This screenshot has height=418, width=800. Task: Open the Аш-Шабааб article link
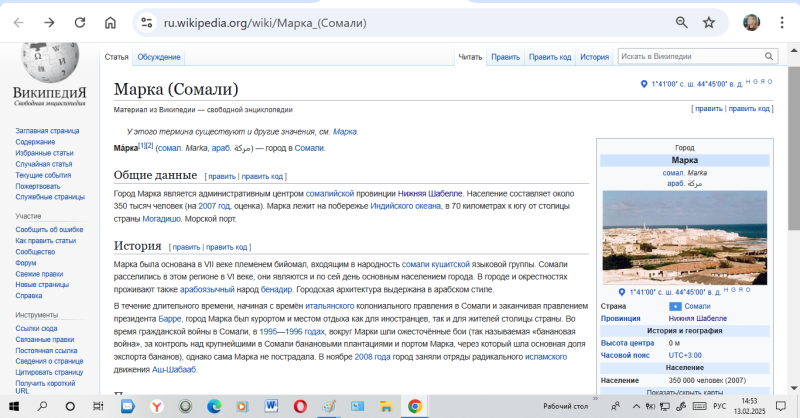(x=174, y=370)
